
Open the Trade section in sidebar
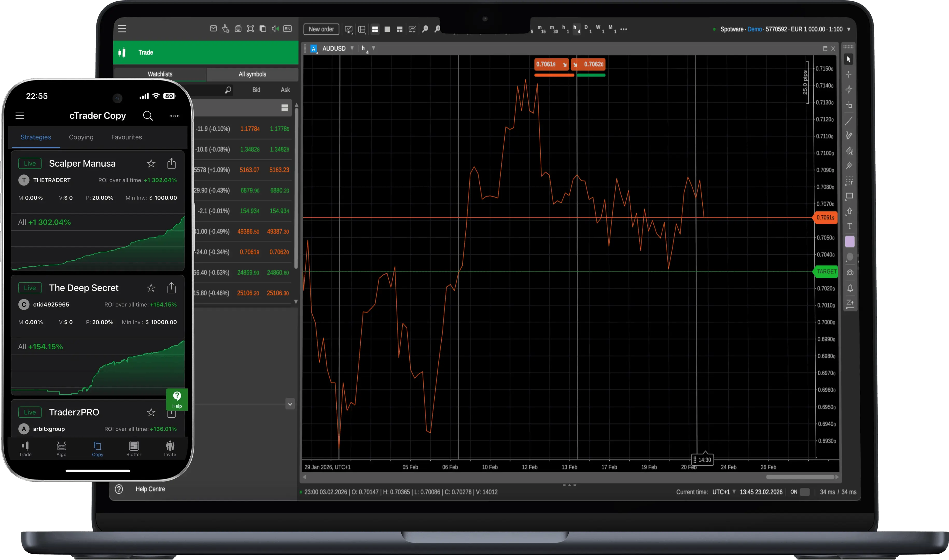click(206, 52)
